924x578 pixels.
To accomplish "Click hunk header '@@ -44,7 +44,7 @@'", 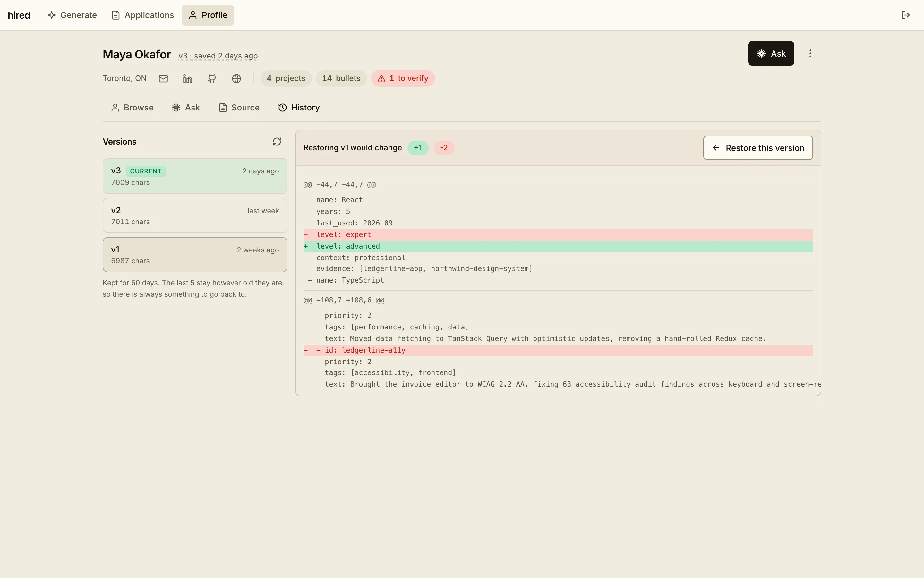I will coord(339,185).
